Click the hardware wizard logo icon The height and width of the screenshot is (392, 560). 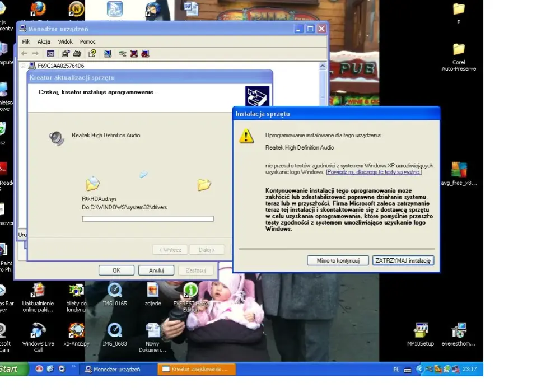tap(257, 96)
